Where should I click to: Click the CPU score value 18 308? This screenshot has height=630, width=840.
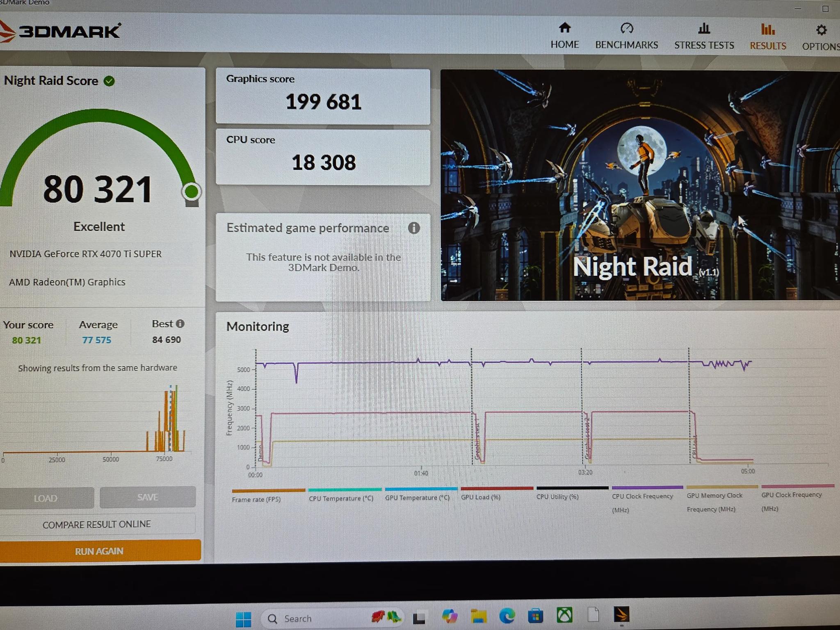click(x=324, y=162)
